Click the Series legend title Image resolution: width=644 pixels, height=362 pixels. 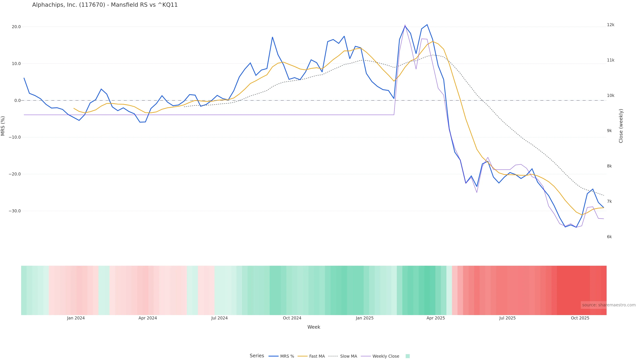(257, 356)
